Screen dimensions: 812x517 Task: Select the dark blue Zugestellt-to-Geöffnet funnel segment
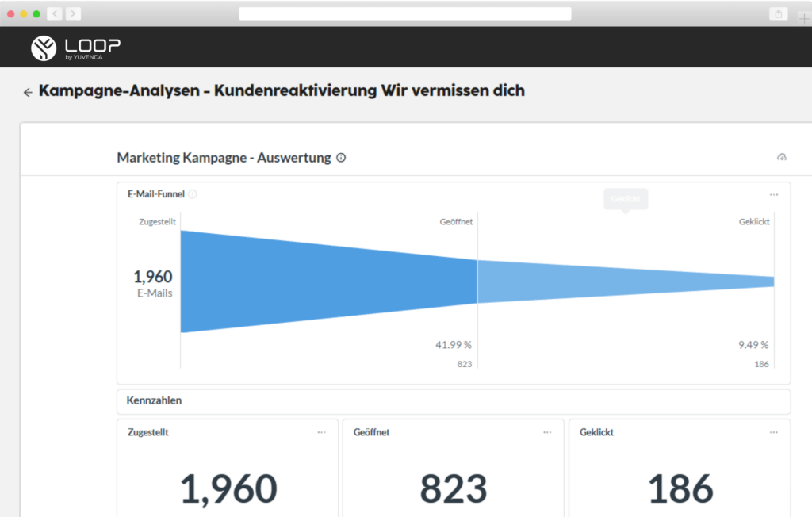329,281
